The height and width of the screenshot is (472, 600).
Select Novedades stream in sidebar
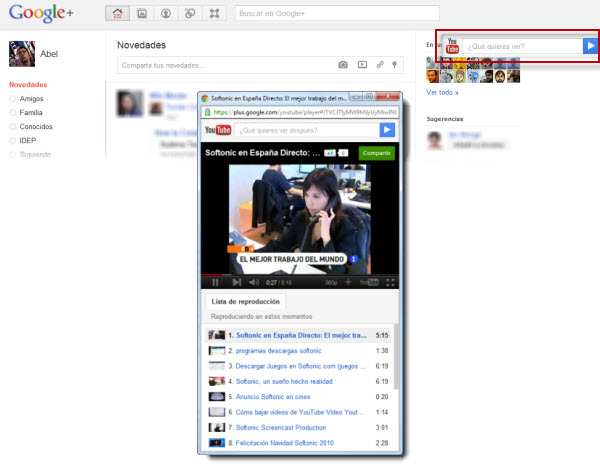(28, 85)
